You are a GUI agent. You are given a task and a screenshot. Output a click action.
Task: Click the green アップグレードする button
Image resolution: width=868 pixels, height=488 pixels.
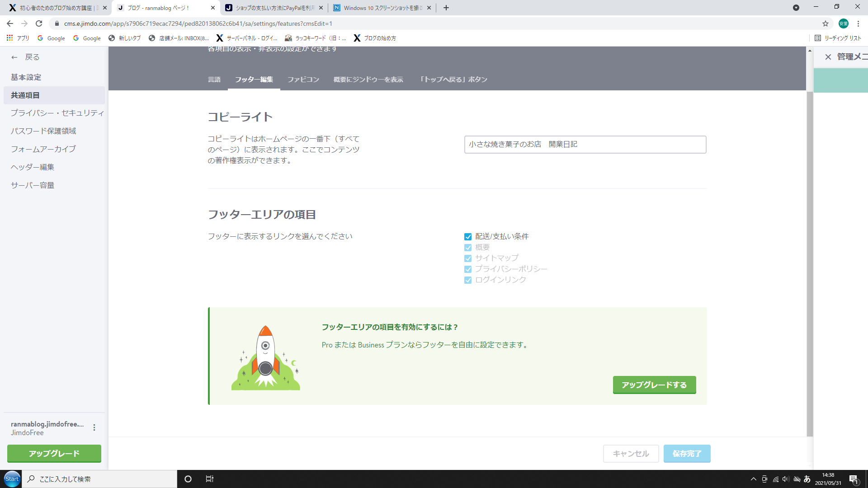654,385
